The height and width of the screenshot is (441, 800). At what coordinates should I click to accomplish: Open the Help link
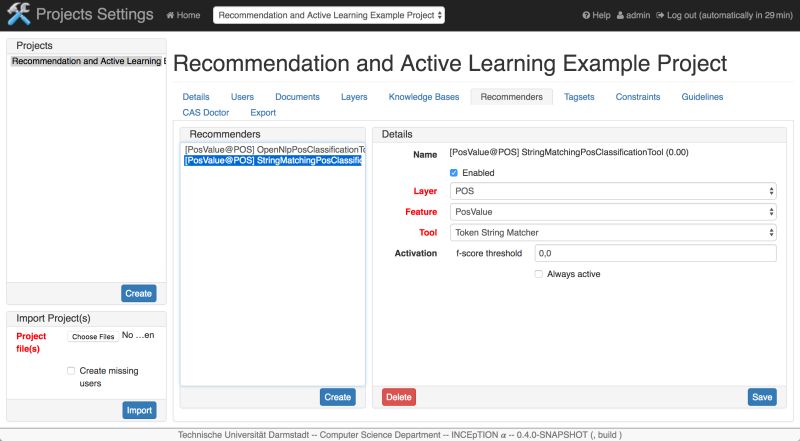coord(596,15)
